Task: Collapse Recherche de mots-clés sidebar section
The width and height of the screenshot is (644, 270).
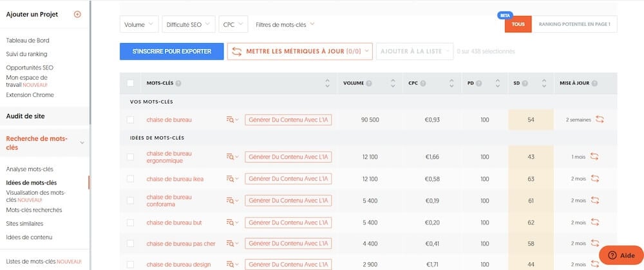Action: point(82,143)
